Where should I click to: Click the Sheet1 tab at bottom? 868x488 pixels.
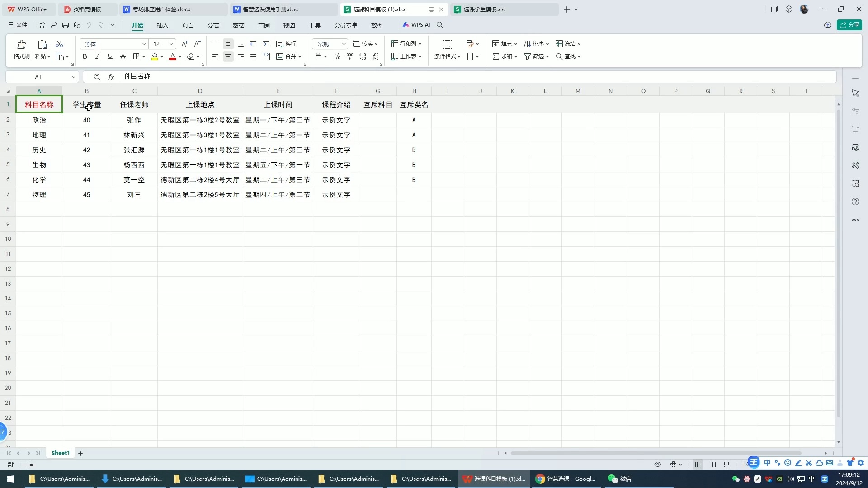60,453
